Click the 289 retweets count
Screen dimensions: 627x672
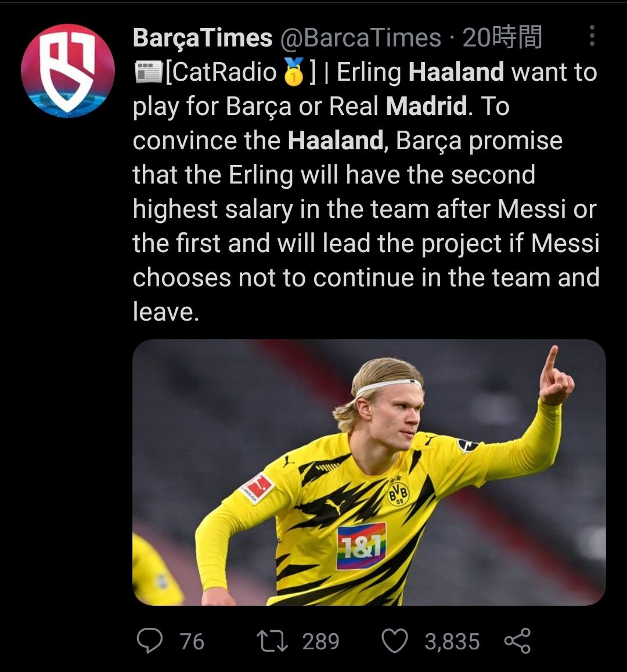320,642
